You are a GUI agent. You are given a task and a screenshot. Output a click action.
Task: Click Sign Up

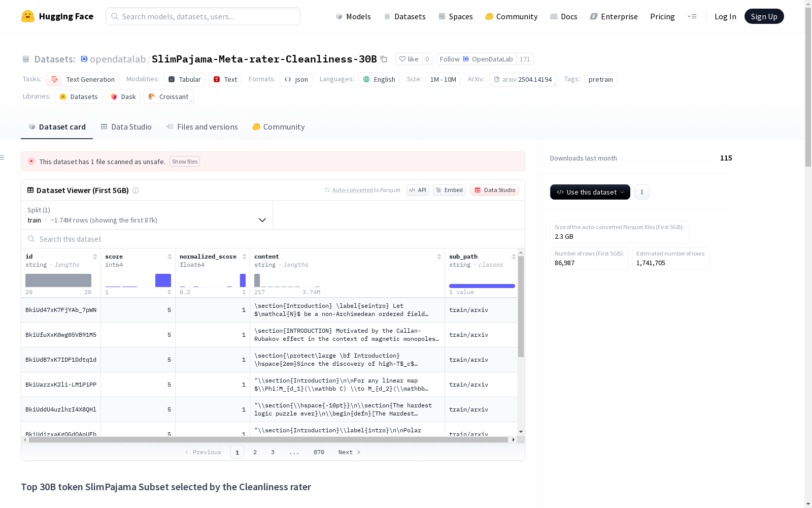(x=764, y=16)
